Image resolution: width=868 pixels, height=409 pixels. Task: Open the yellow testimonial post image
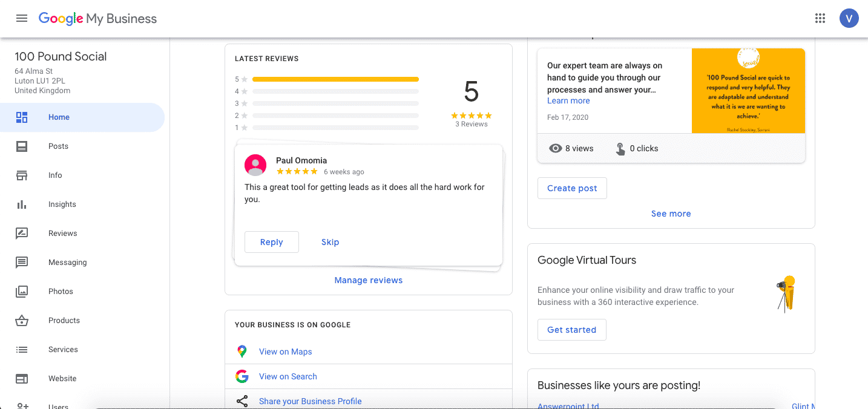[748, 91]
